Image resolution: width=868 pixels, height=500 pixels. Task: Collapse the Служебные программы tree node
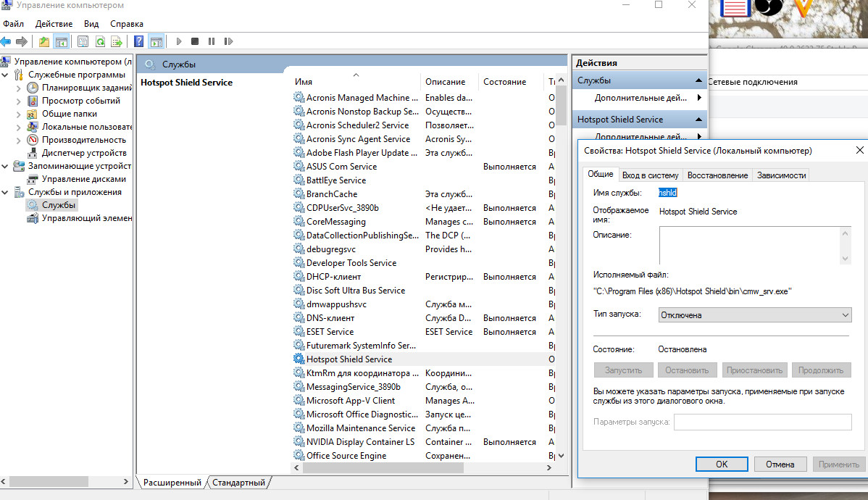pyautogui.click(x=6, y=75)
